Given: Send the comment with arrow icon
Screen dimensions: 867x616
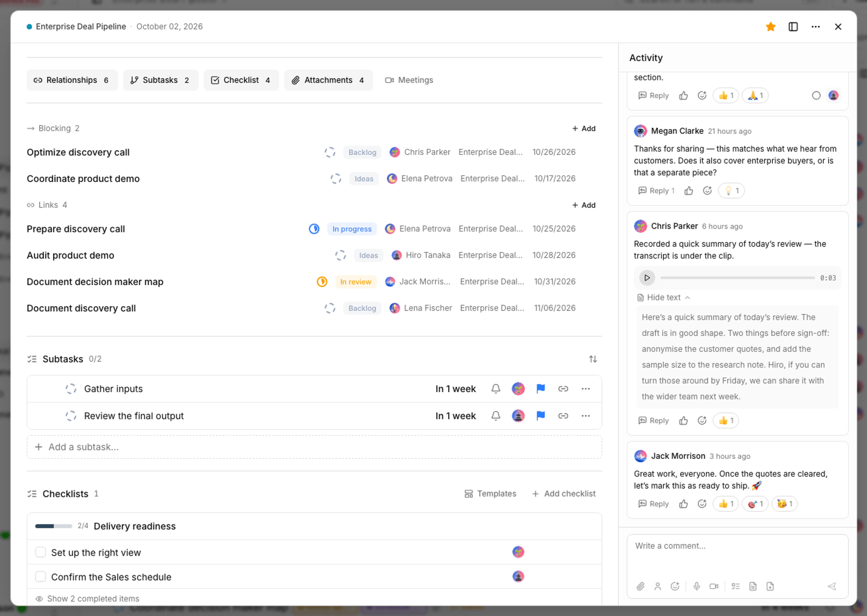Looking at the screenshot, I should (832, 586).
